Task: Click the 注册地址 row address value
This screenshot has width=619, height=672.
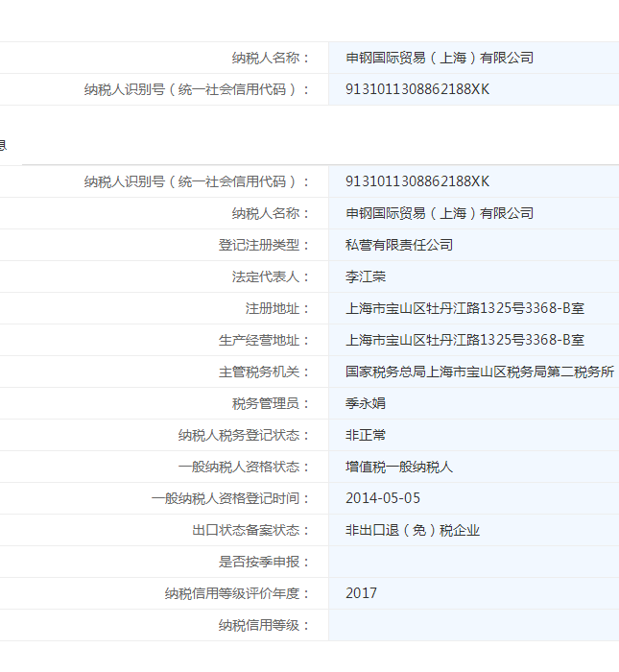Action: pos(464,308)
